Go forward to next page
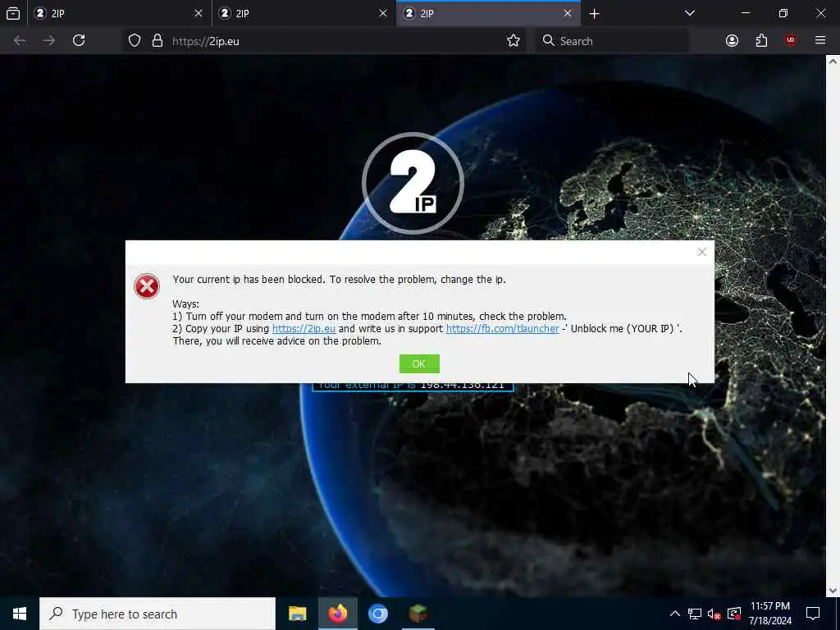Image resolution: width=840 pixels, height=630 pixels. pos(48,41)
